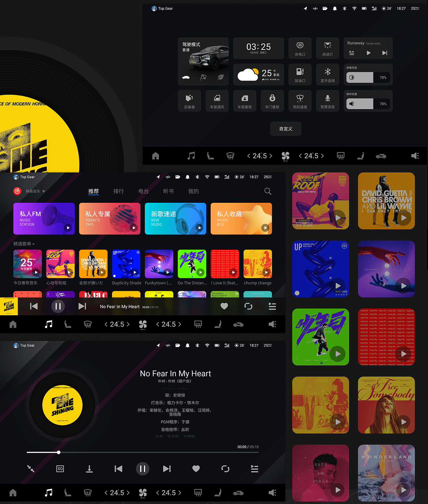The height and width of the screenshot is (504, 428).
Task: Toggle 车窗童锁 window child lock
Action: [245, 101]
